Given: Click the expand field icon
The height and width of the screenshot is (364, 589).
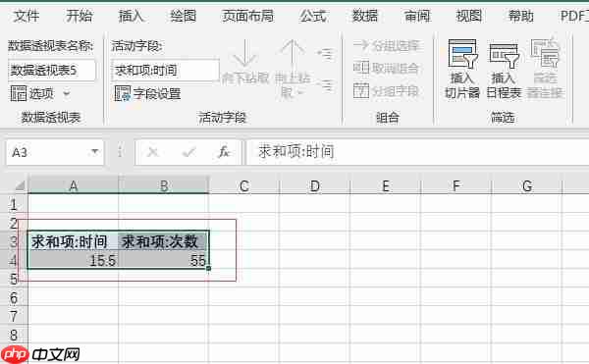Looking at the screenshot, I should pyautogui.click(x=325, y=54).
